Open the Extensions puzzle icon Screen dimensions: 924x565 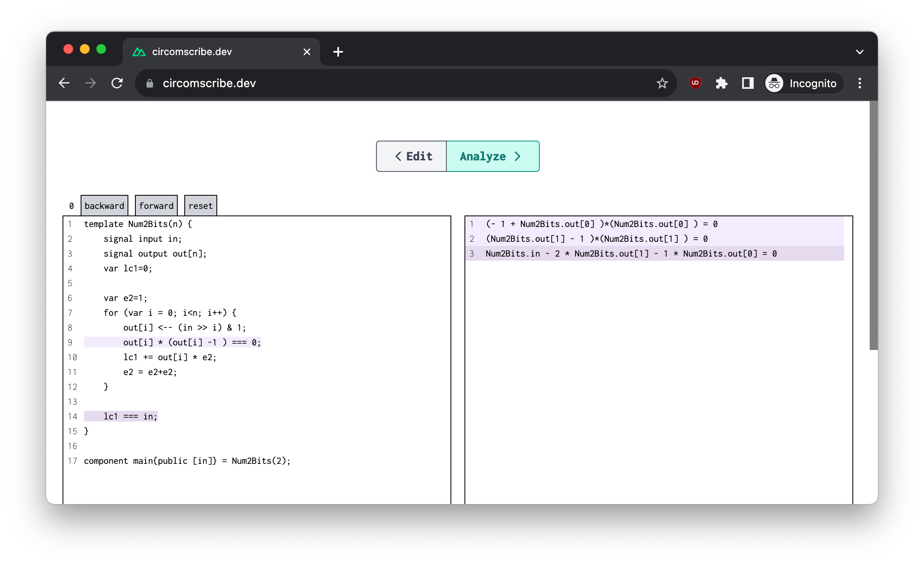[721, 83]
